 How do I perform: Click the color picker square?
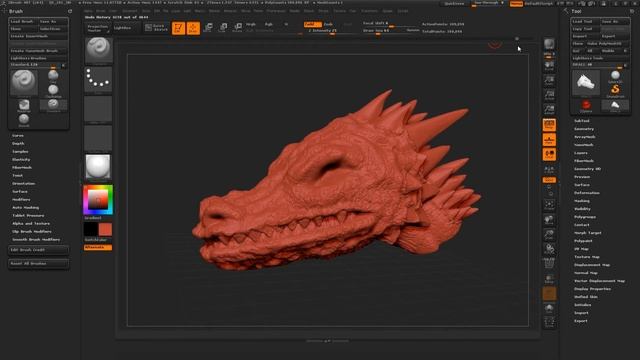[x=98, y=200]
